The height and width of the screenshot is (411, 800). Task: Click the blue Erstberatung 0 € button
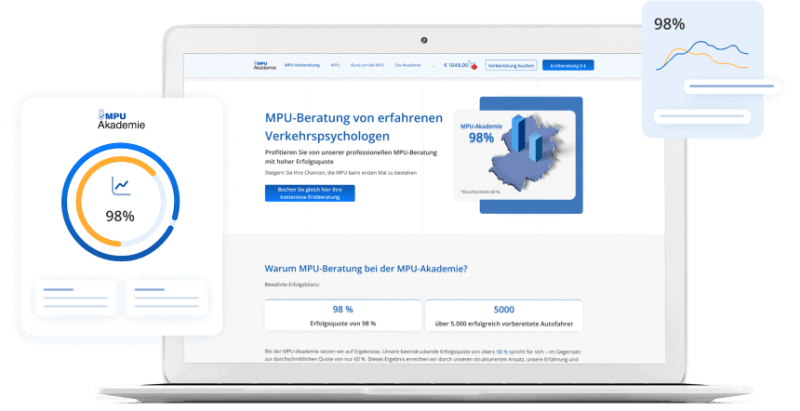coord(568,65)
